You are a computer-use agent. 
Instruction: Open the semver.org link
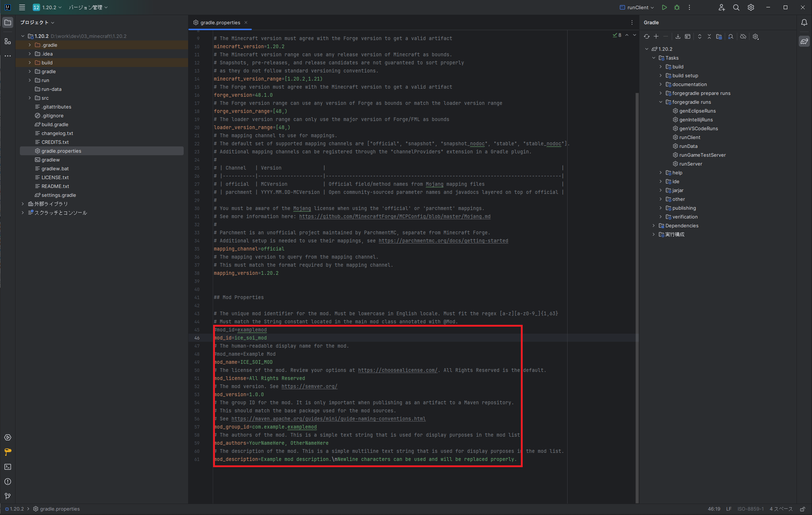point(309,386)
